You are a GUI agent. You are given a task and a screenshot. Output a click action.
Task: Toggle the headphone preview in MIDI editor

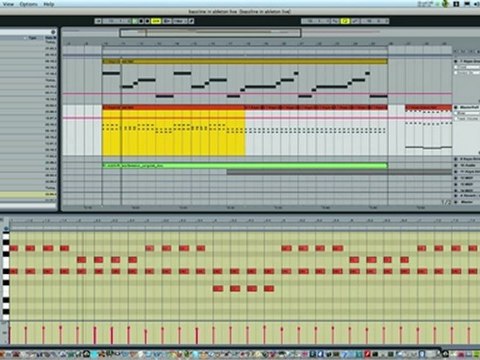click(6, 228)
